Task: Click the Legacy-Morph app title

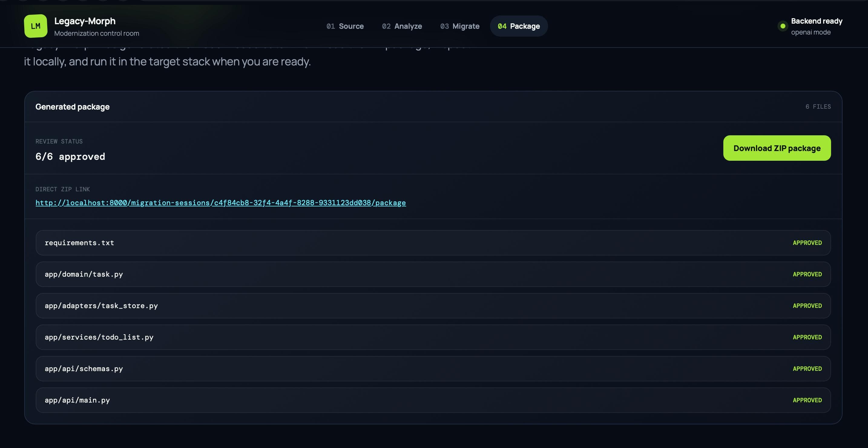Action: 85,21
